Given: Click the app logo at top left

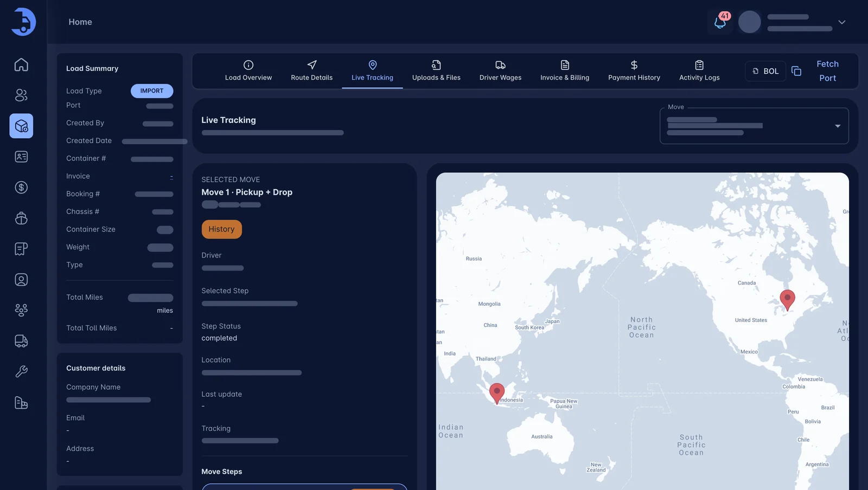Looking at the screenshot, I should 23,22.
